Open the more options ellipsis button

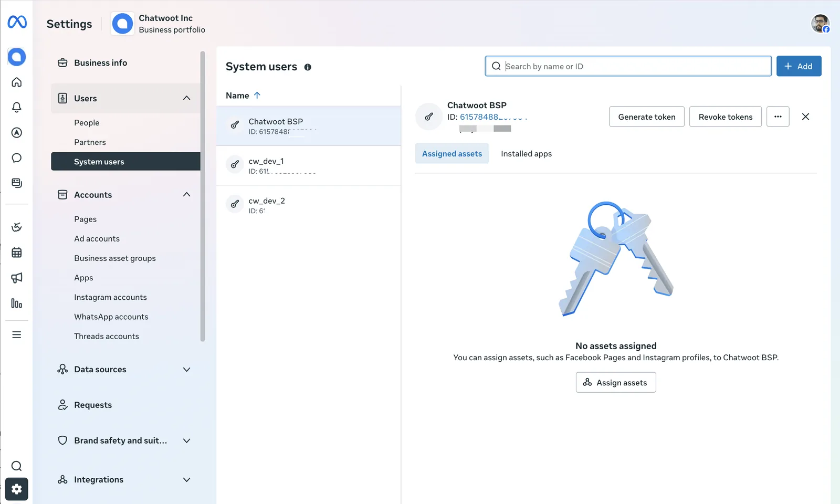click(x=778, y=117)
